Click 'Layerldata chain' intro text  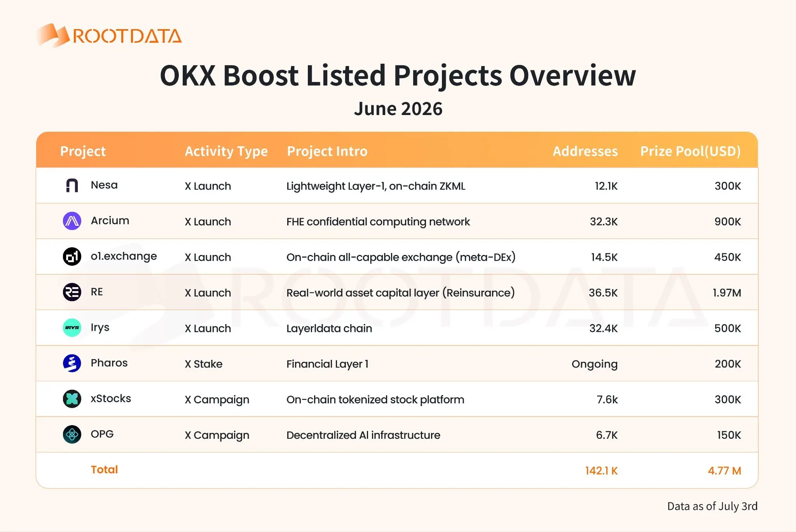[x=329, y=329]
